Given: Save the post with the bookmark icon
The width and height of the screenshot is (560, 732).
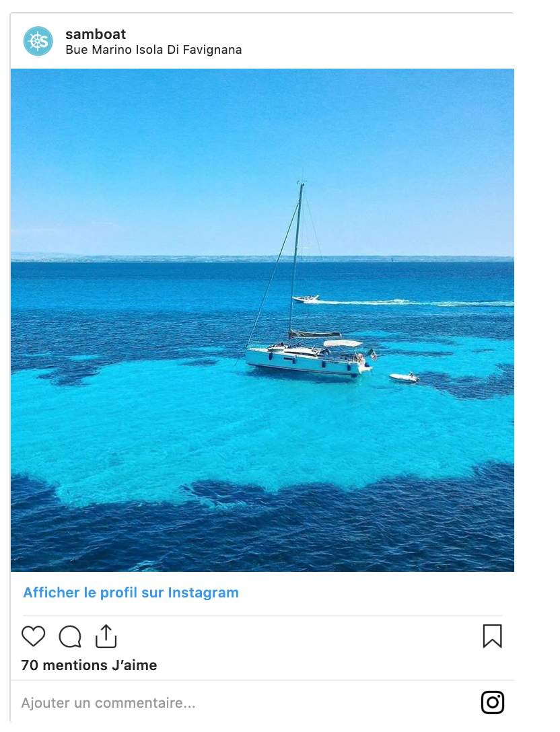Looking at the screenshot, I should [x=492, y=636].
